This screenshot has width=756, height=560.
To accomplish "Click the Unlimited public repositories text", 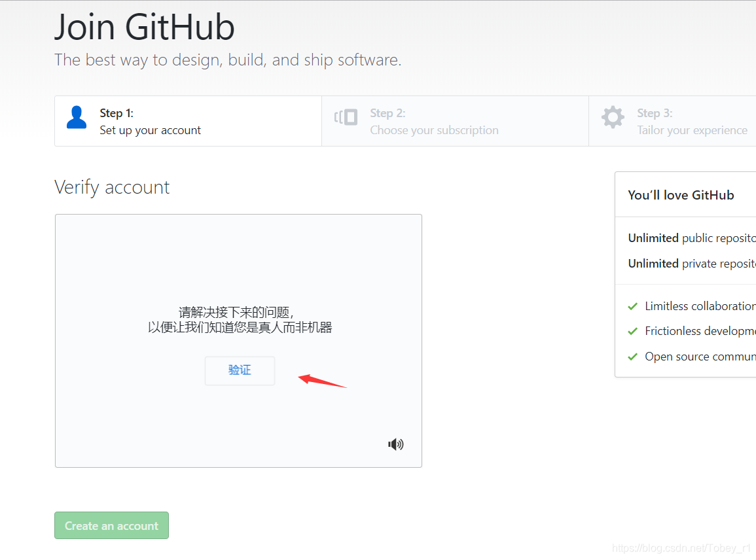I will pos(692,238).
